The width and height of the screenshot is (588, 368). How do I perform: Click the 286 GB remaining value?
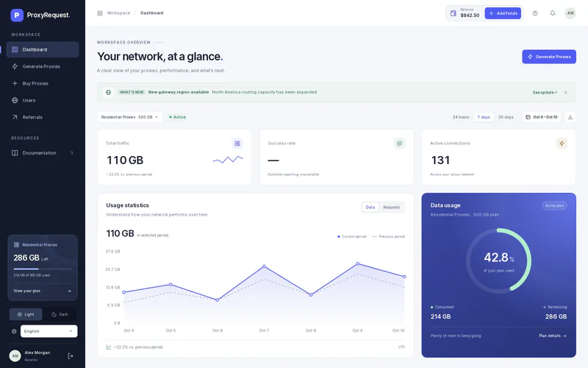click(x=556, y=317)
